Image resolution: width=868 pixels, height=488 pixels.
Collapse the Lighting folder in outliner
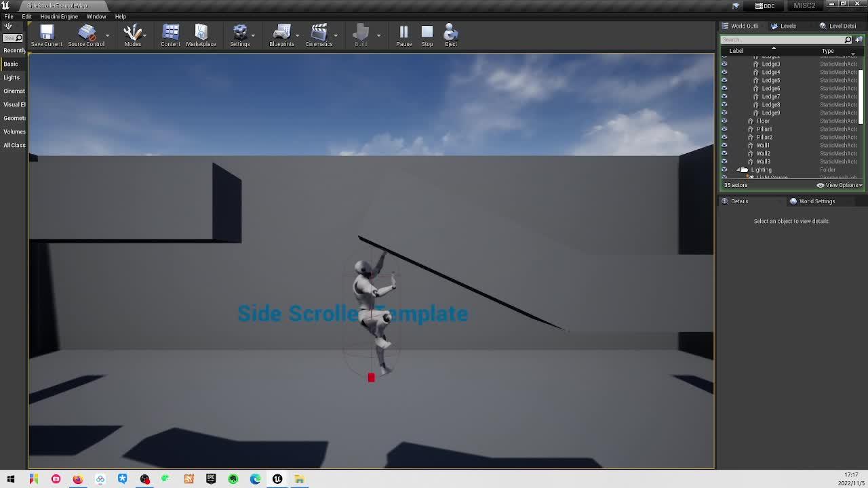coord(738,170)
